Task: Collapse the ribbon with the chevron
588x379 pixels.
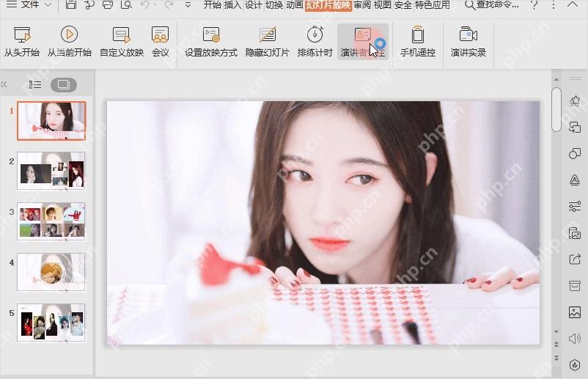Action: point(573,5)
